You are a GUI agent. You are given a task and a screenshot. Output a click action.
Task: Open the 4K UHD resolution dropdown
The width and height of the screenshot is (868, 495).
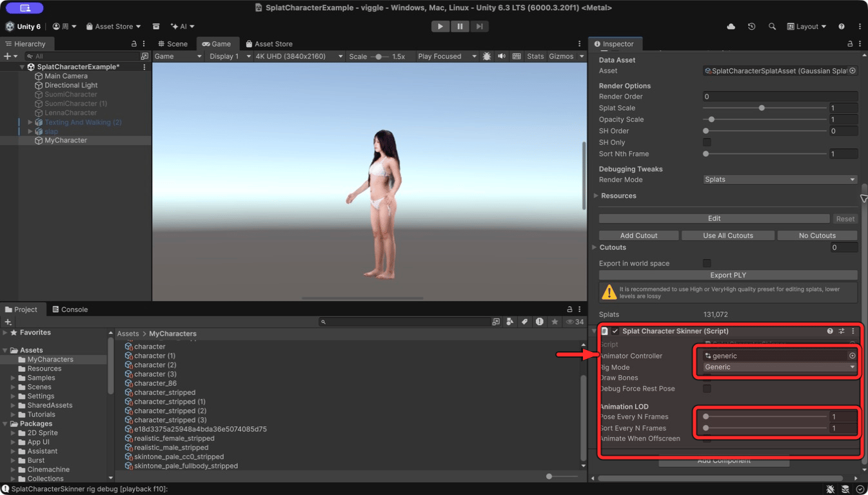click(299, 56)
